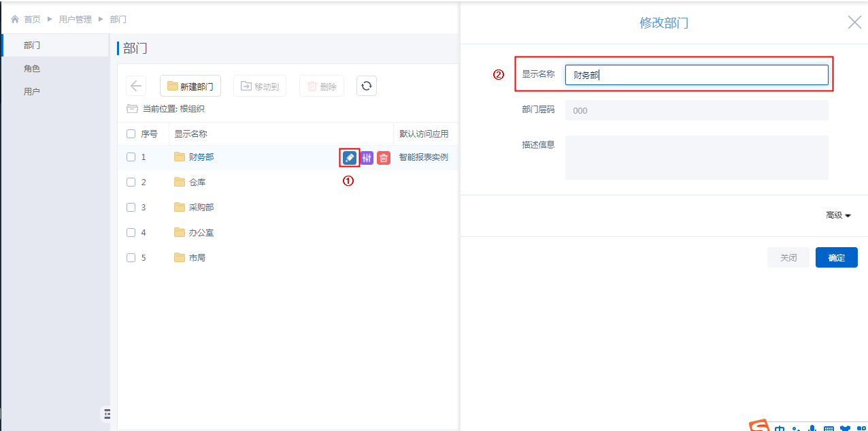Click the blue 确定 button
The width and height of the screenshot is (868, 431).
(836, 257)
